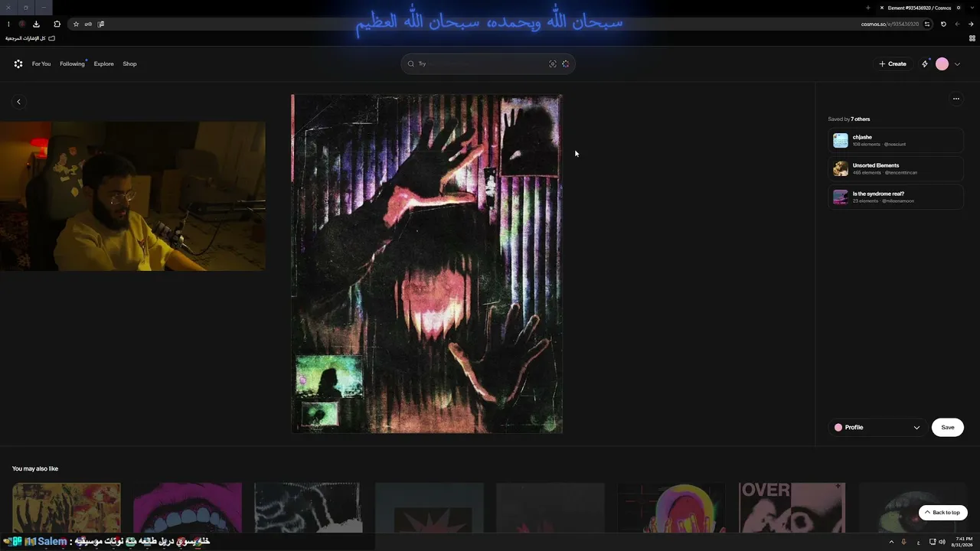
Task: Bookmark this page with the star icon
Action: pyautogui.click(x=76, y=24)
